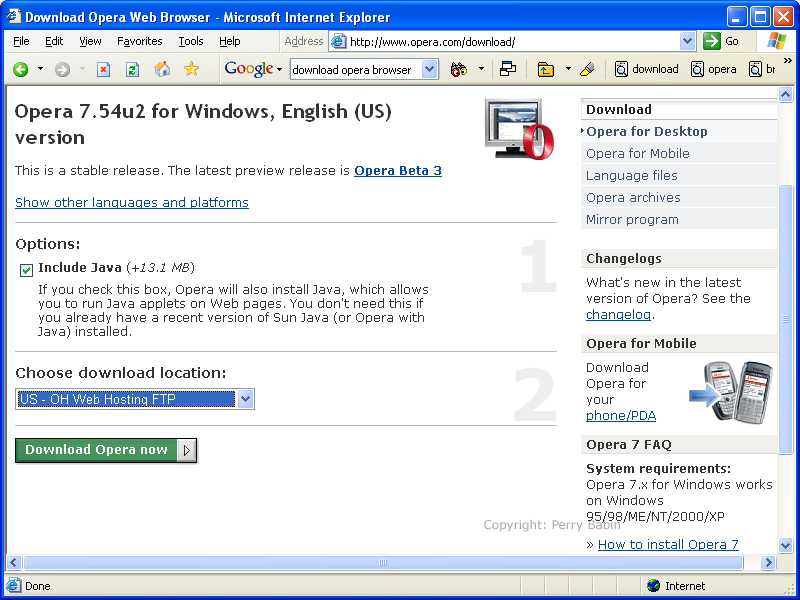Click the Google toolbar logo

coord(248,69)
